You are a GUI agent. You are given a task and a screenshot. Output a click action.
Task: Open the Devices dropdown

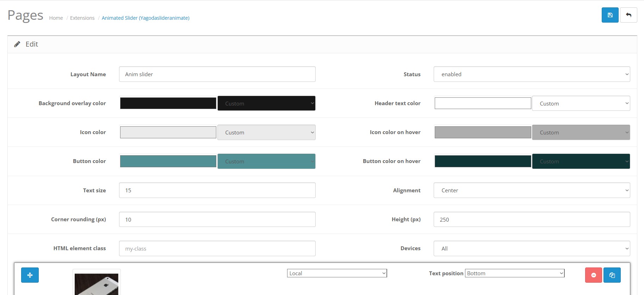click(532, 248)
